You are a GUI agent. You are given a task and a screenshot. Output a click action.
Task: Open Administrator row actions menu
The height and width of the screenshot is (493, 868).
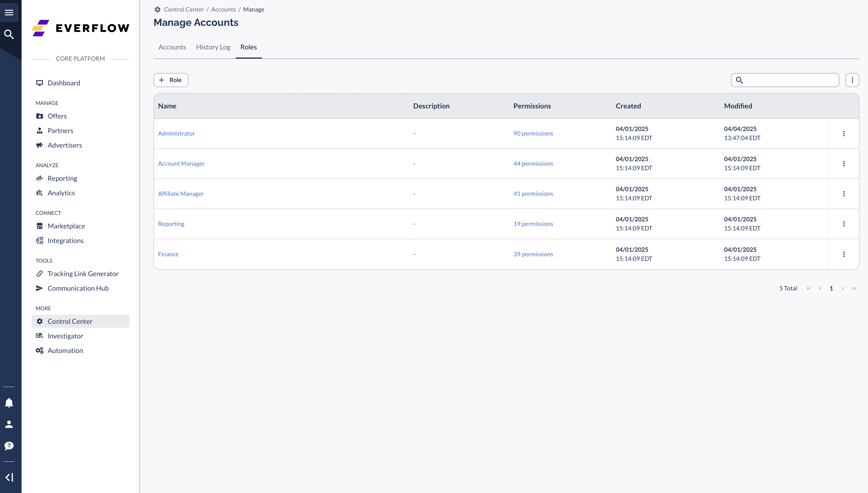(x=844, y=134)
